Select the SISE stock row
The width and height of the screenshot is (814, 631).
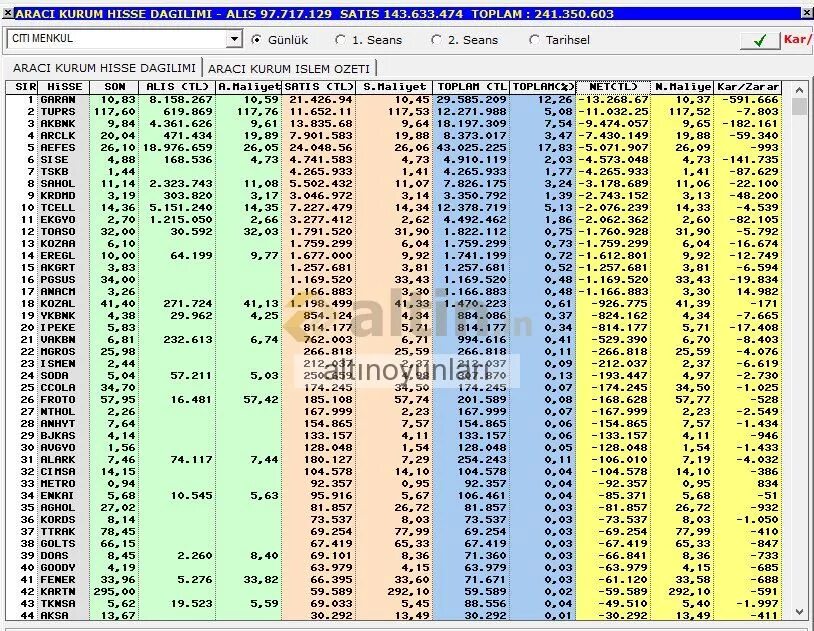[394, 159]
